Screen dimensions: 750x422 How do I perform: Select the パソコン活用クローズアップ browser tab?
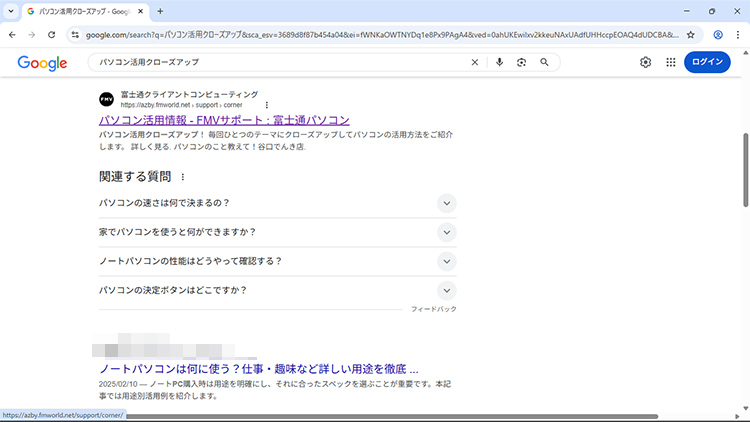click(85, 11)
